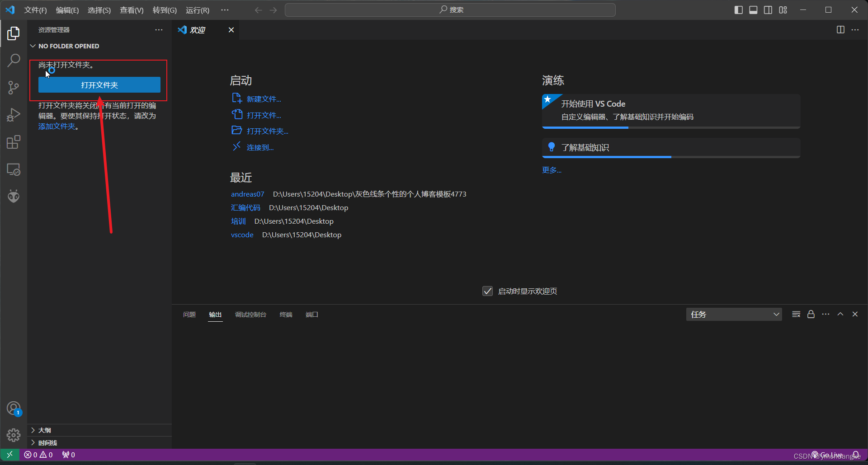
Task: Click the 搜索 command center field
Action: [450, 10]
